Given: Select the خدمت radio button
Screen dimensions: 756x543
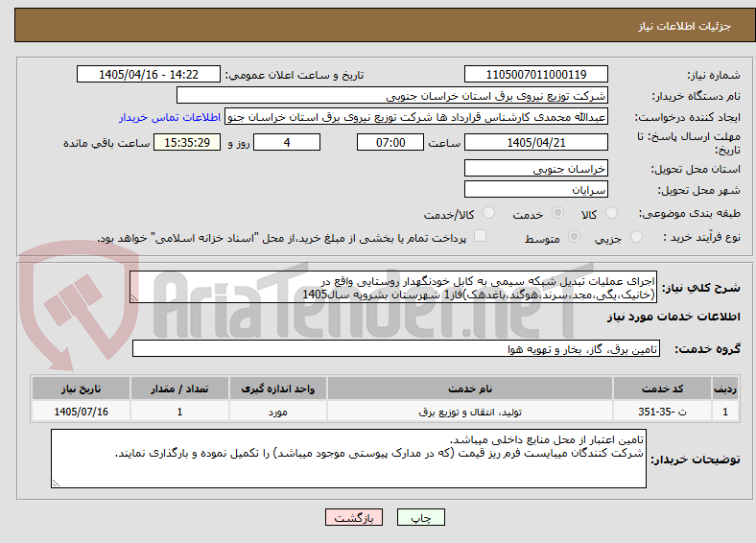Looking at the screenshot, I should point(557,213).
